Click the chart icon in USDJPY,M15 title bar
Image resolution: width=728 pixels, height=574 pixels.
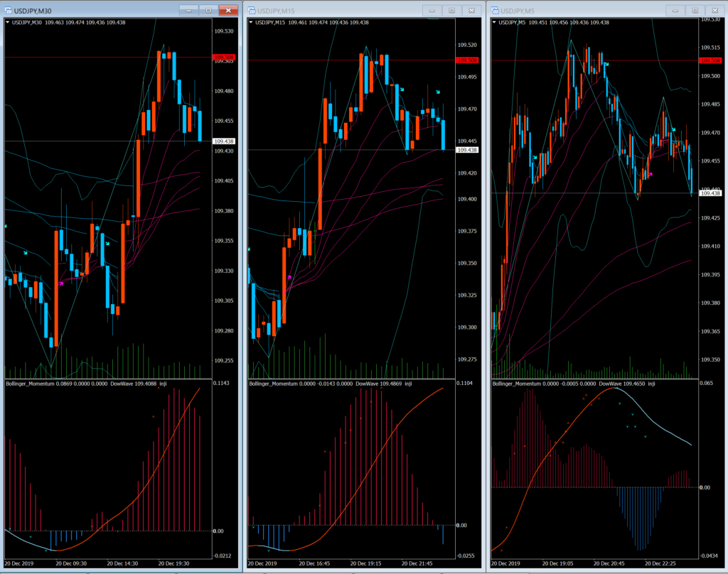252,11
